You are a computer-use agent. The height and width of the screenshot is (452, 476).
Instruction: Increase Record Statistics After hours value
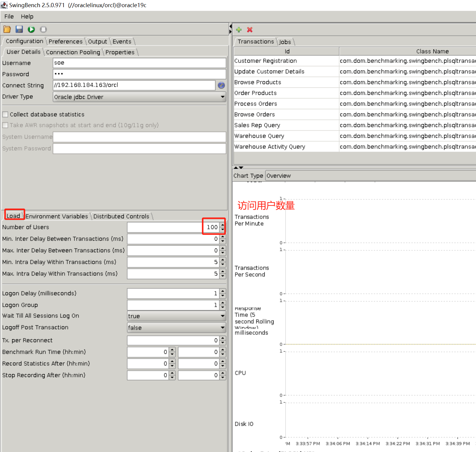coord(172,361)
